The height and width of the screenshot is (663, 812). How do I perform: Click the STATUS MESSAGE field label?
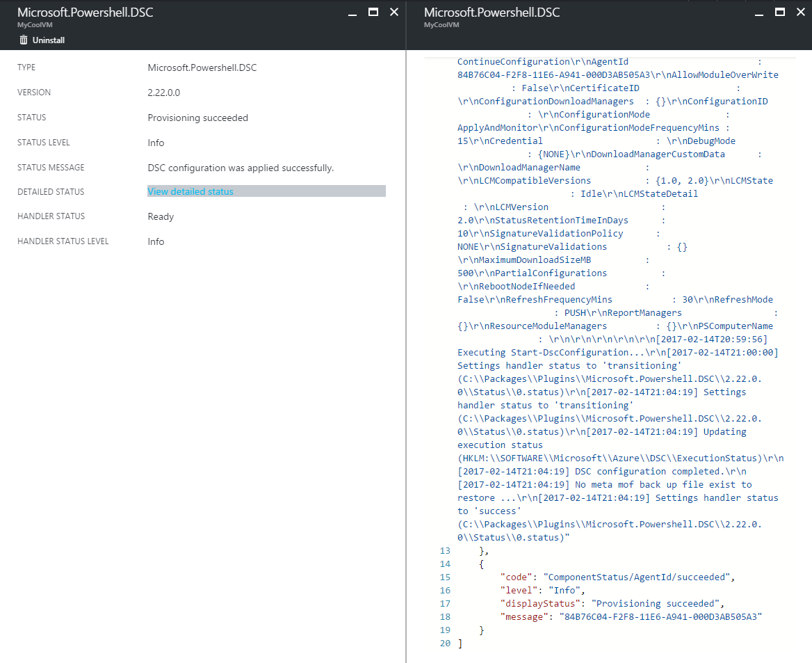point(51,168)
